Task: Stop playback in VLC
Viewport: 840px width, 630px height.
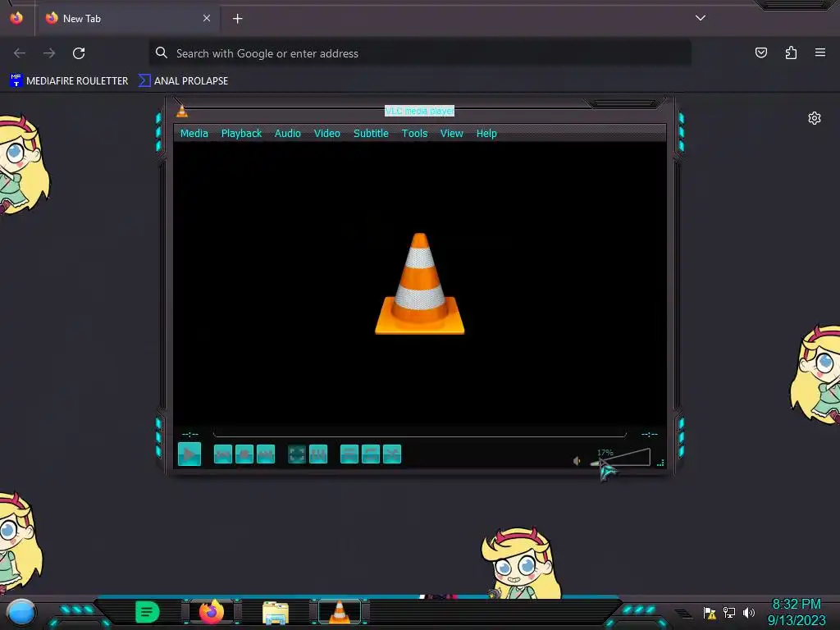Action: pos(244,454)
